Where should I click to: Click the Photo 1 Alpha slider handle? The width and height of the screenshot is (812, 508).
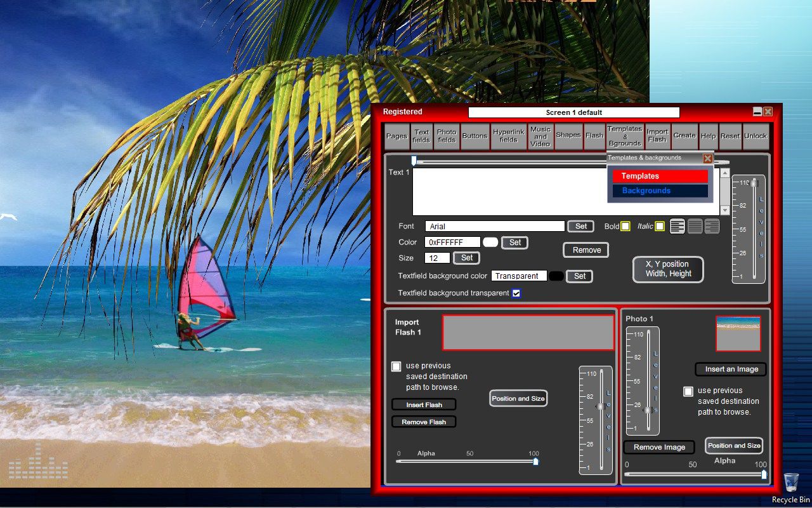(x=764, y=474)
